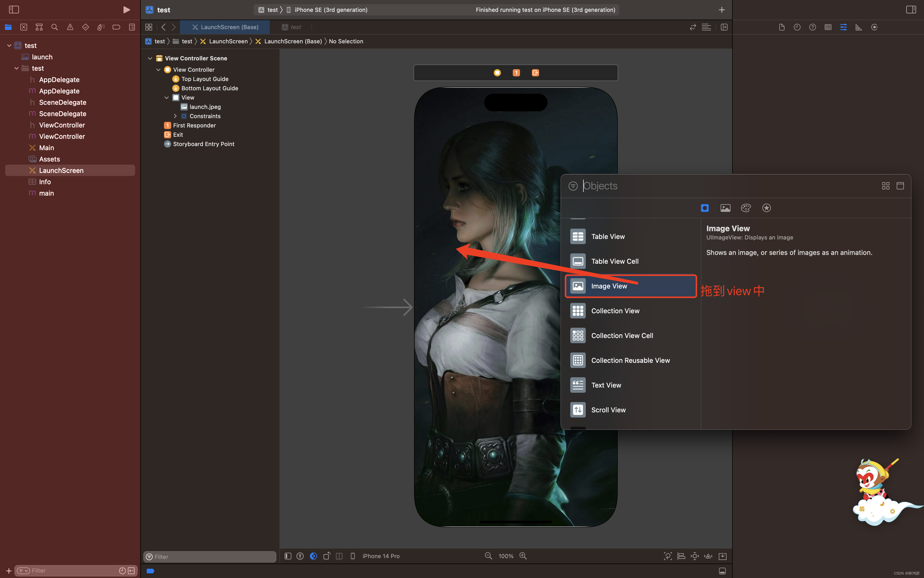
Task: Open the Attributes inspector
Action: [x=844, y=27]
